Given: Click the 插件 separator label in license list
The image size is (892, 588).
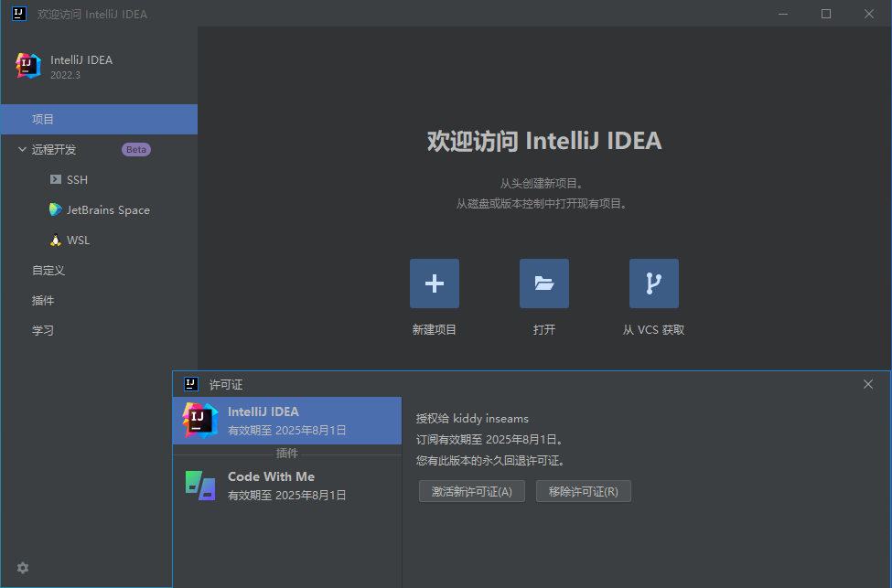Looking at the screenshot, I should 286,454.
